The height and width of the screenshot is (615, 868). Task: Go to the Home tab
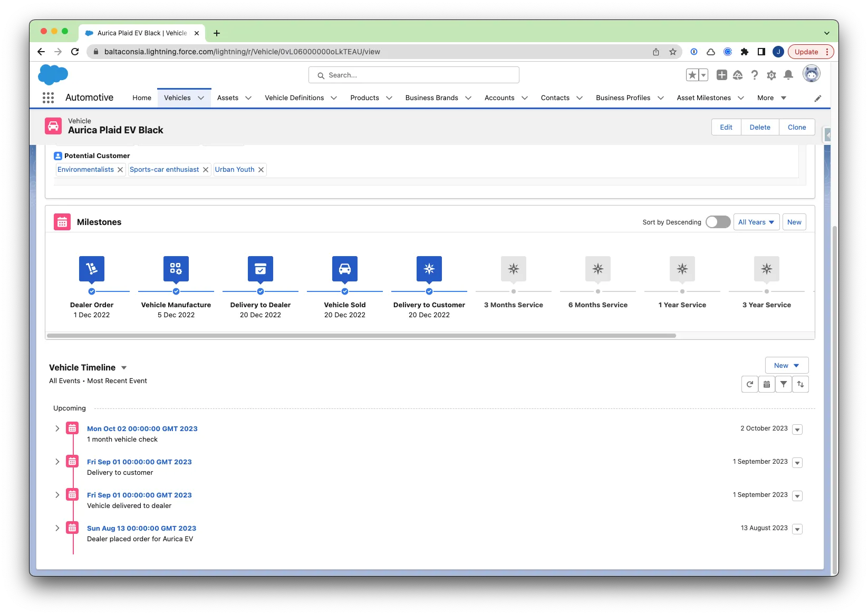(142, 98)
